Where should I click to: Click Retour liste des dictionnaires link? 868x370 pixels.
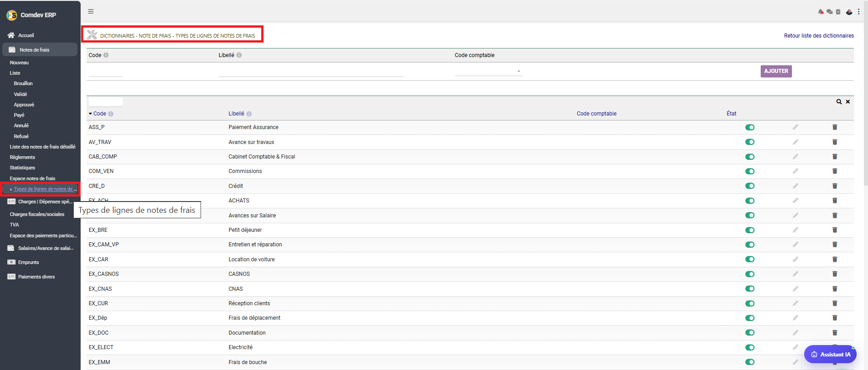click(819, 36)
